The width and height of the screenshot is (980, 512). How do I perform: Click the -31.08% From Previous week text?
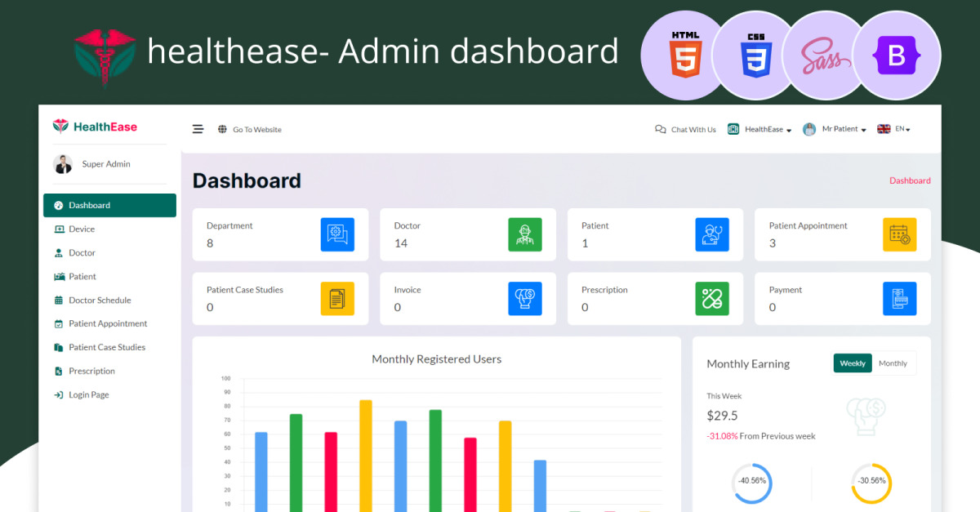(761, 436)
